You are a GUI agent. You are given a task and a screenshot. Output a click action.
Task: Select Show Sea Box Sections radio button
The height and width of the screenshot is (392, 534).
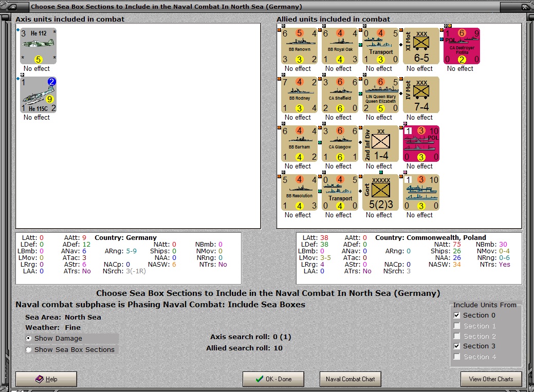[29, 349]
